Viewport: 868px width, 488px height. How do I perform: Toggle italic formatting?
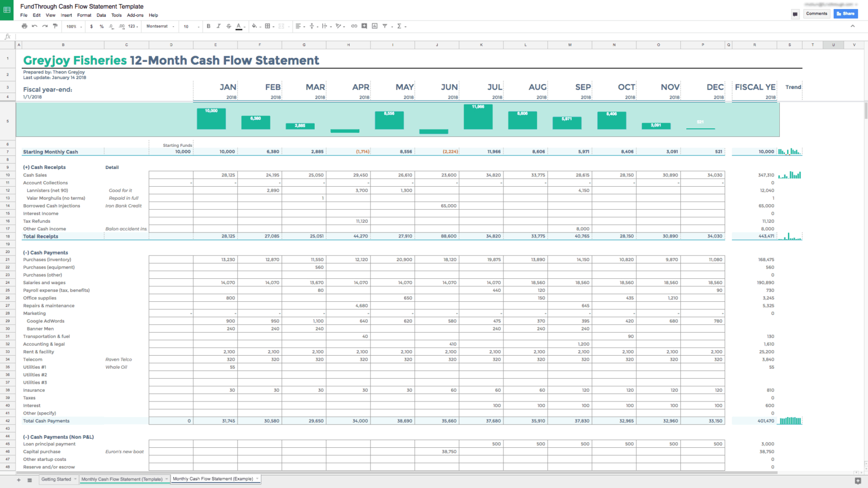(219, 26)
